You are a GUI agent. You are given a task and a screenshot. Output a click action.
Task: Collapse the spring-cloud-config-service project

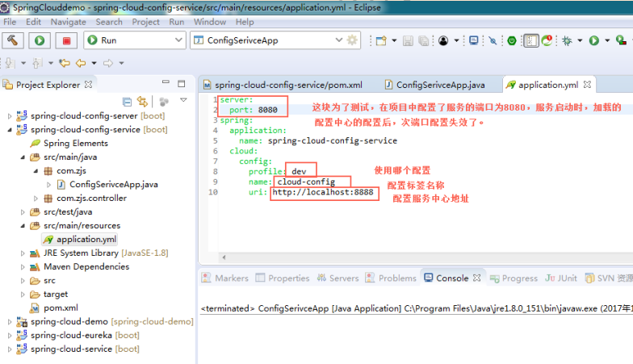coord(10,130)
